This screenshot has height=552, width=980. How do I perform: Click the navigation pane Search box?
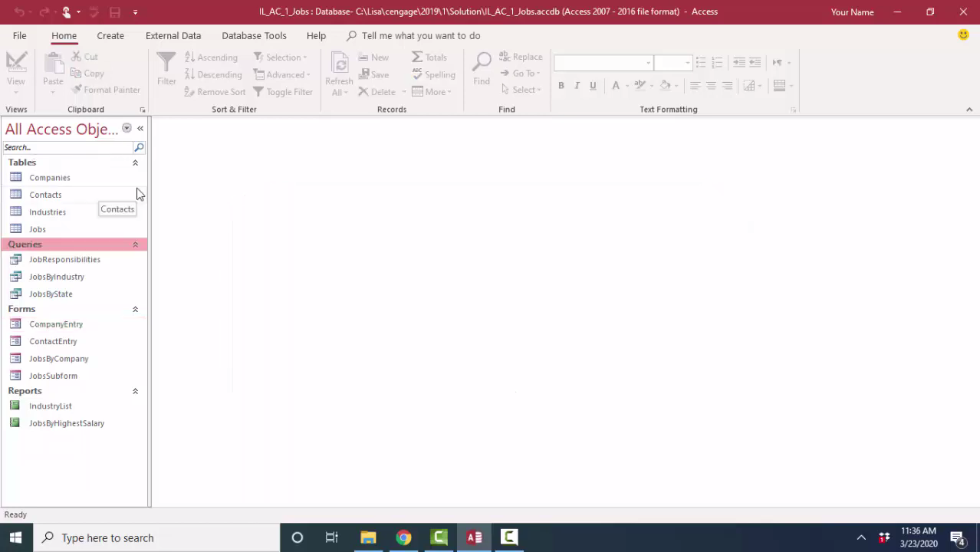click(x=67, y=147)
